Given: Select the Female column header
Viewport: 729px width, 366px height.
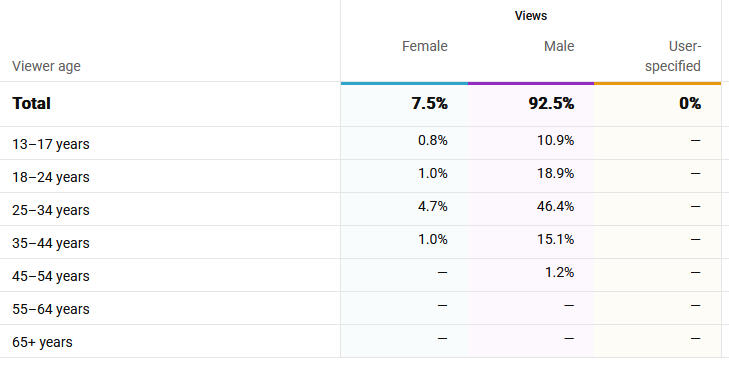Looking at the screenshot, I should (424, 47).
